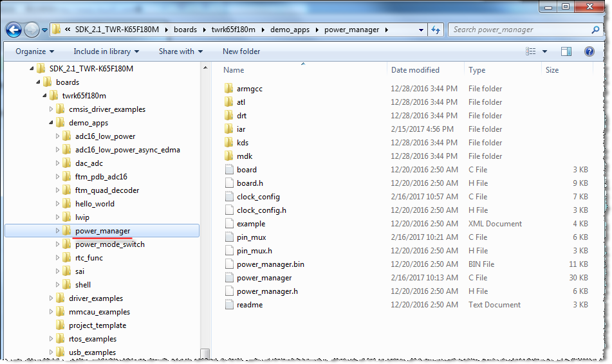Open Include in library menu
Screen dimensions: 612x364
pyautogui.click(x=106, y=51)
